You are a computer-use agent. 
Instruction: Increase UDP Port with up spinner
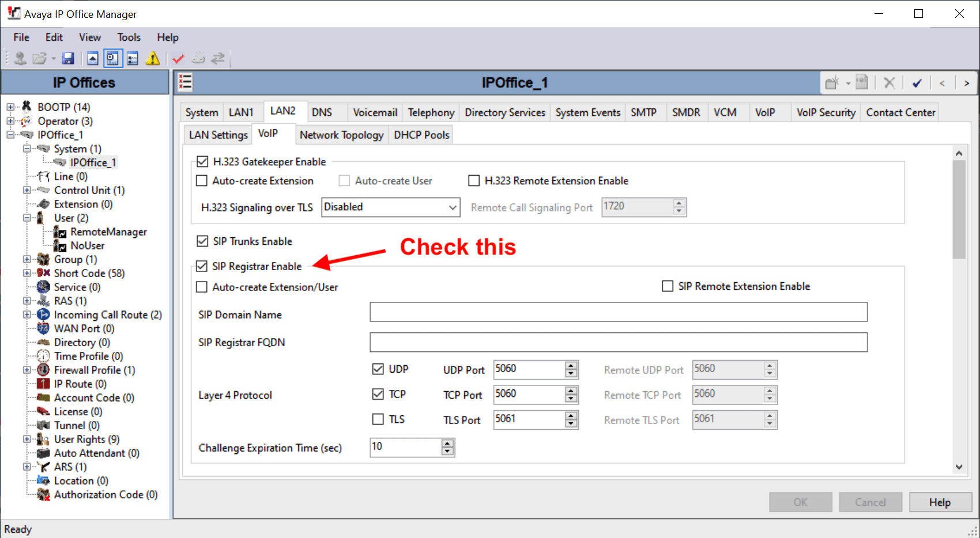[571, 366]
